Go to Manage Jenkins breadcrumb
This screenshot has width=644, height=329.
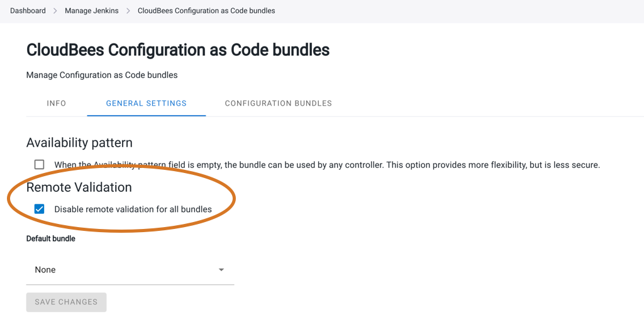click(x=92, y=11)
